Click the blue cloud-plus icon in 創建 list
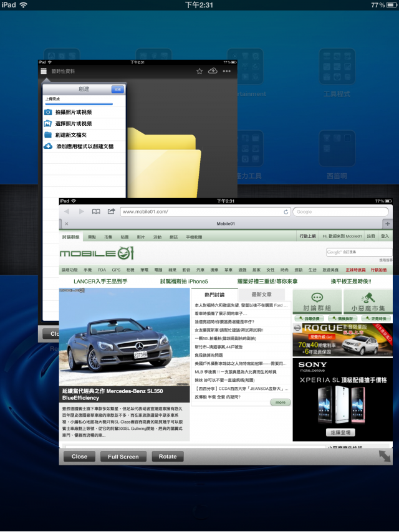 48,146
